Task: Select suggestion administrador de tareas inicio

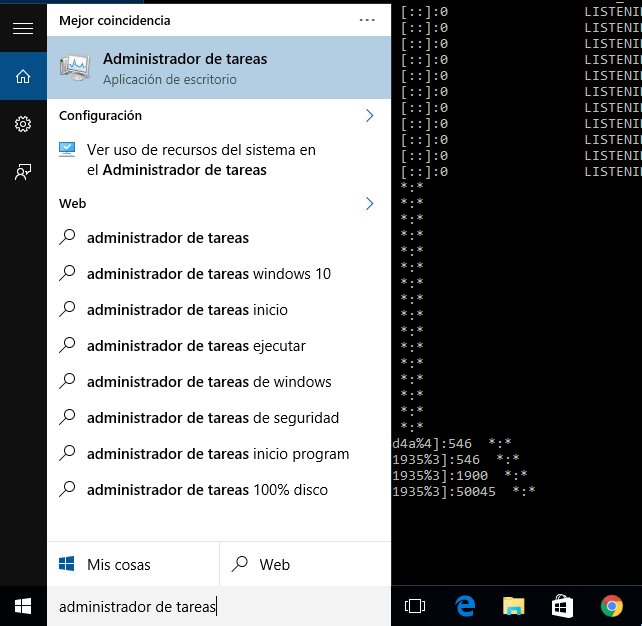Action: [219, 310]
